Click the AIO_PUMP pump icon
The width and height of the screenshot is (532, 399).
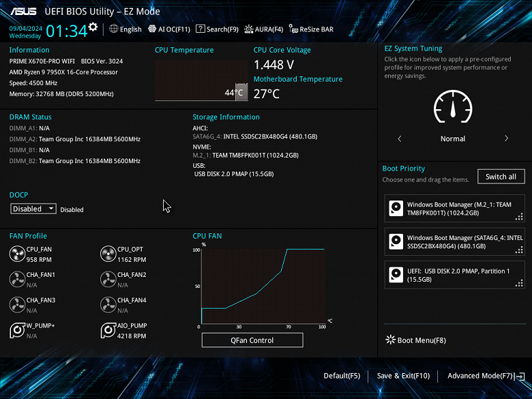point(108,331)
